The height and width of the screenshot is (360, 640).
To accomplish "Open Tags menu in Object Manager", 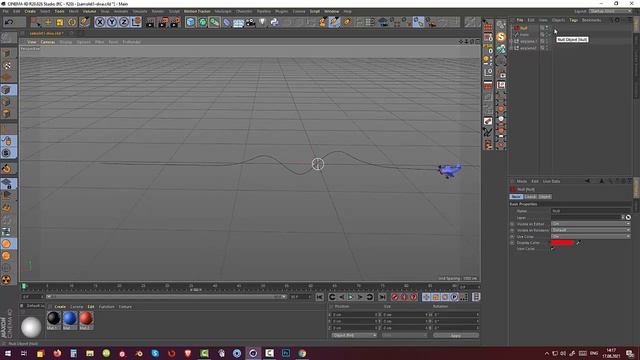I will (573, 20).
